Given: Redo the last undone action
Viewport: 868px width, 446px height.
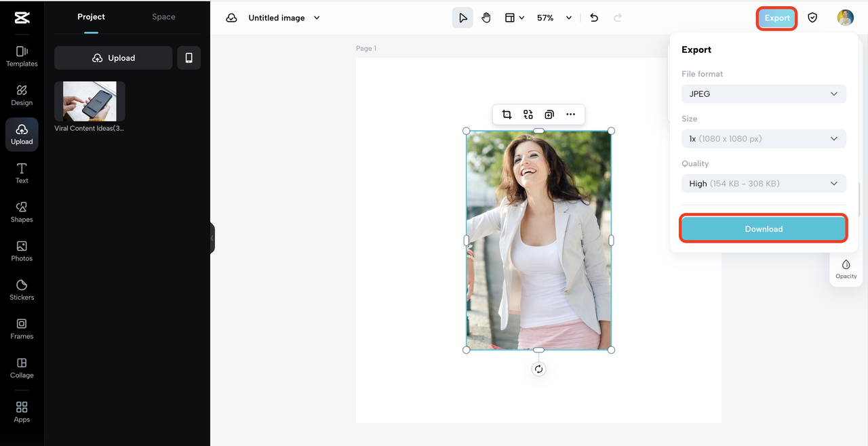Looking at the screenshot, I should tap(617, 18).
